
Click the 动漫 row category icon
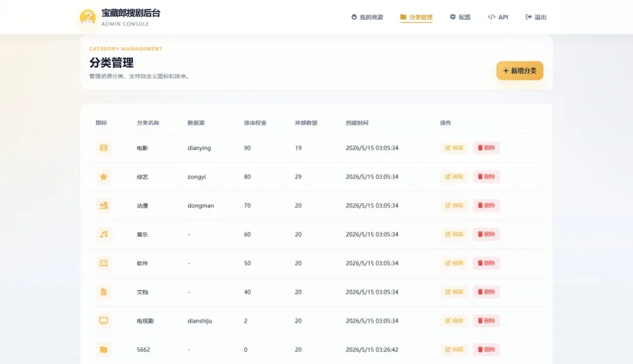pyautogui.click(x=104, y=205)
